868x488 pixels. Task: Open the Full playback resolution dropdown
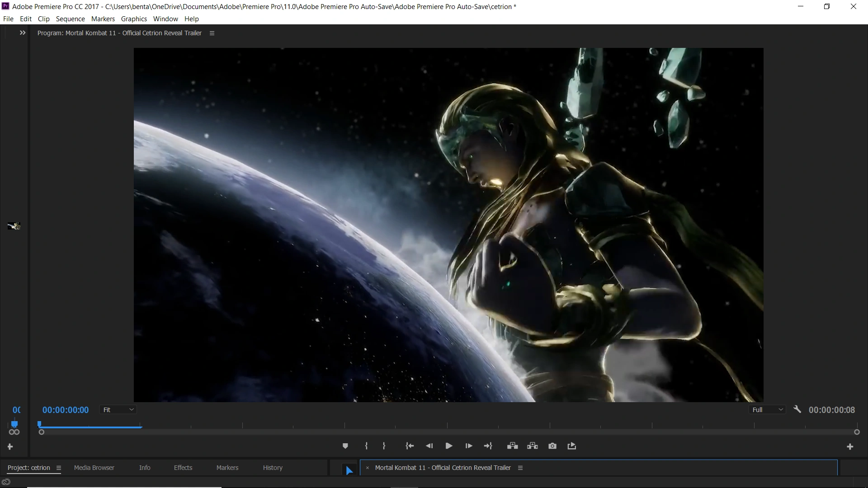point(767,410)
